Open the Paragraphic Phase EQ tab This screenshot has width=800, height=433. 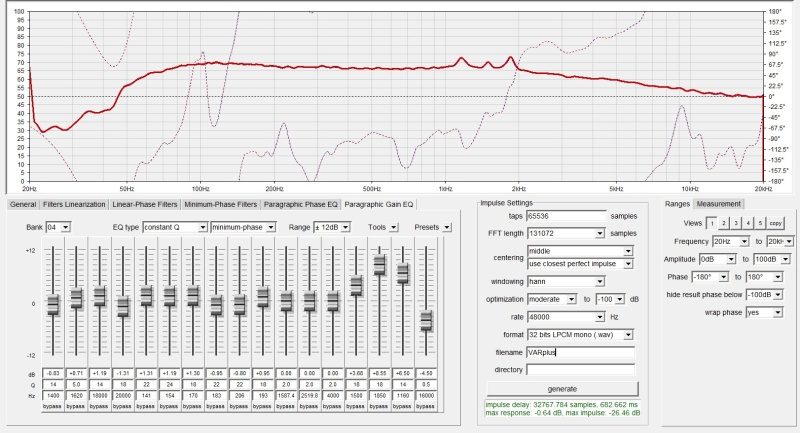coord(301,204)
